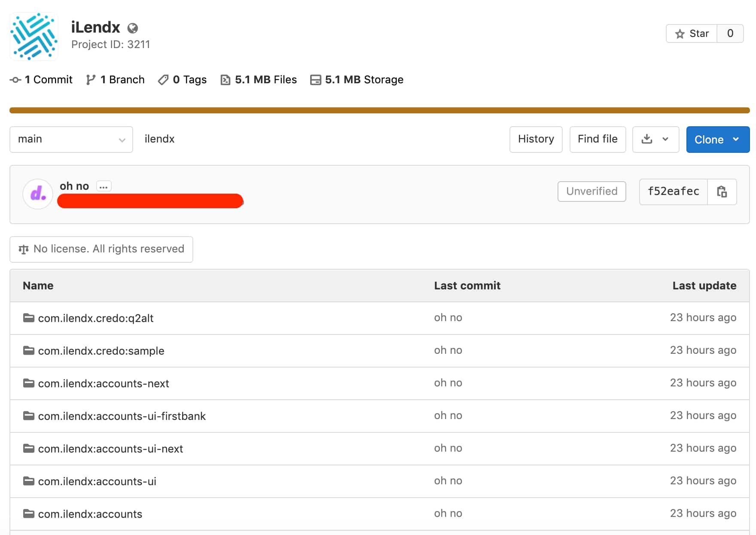Expand the commit message ellipsis toggle

coord(104,186)
